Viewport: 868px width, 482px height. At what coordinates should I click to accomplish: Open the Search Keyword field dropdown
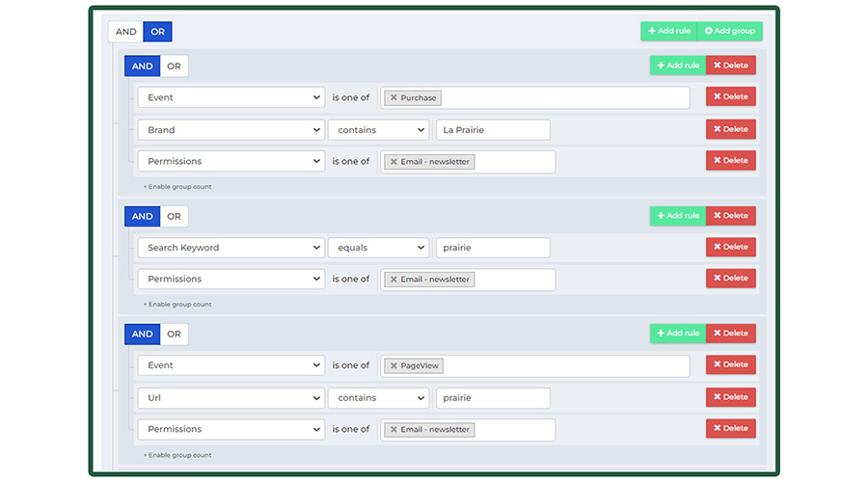(231, 248)
